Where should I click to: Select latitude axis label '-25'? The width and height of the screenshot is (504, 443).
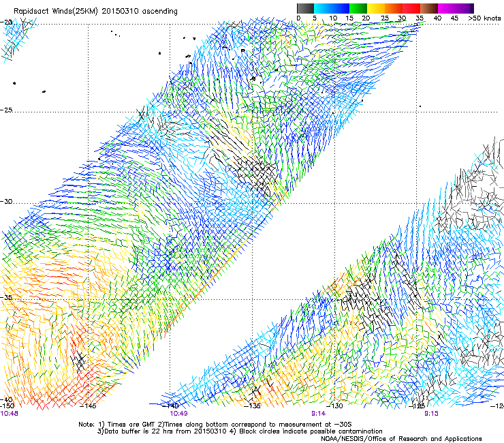[6, 110]
